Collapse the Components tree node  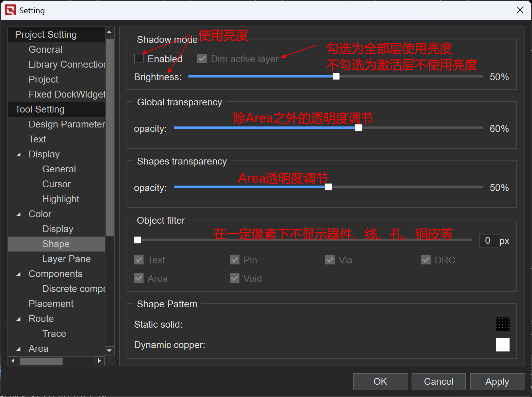tap(19, 274)
